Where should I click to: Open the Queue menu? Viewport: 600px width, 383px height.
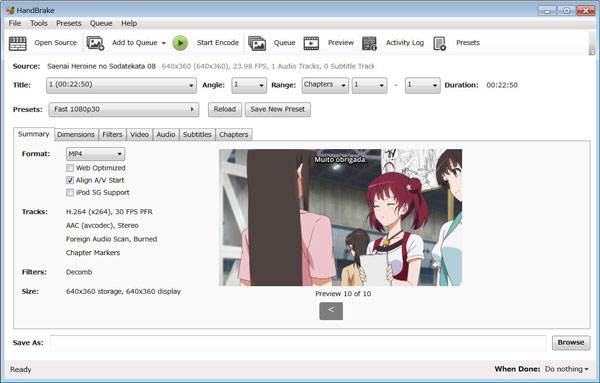click(x=101, y=23)
